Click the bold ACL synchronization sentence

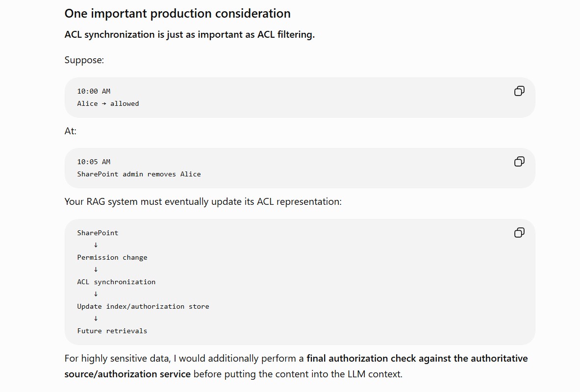coord(189,34)
